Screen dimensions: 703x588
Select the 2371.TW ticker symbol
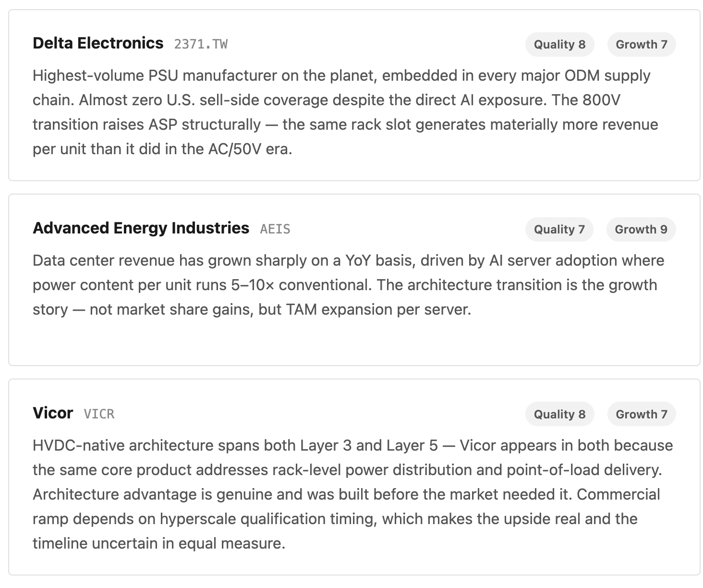pos(201,44)
